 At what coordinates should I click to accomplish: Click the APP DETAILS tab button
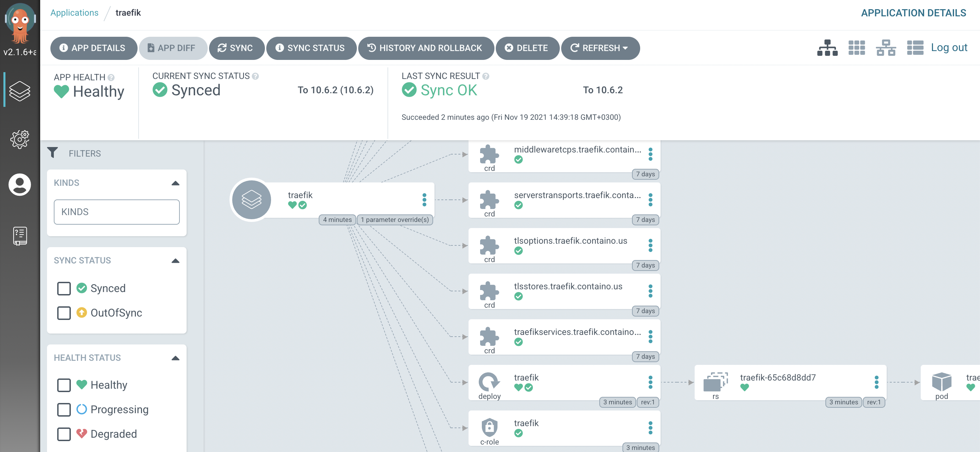point(92,47)
